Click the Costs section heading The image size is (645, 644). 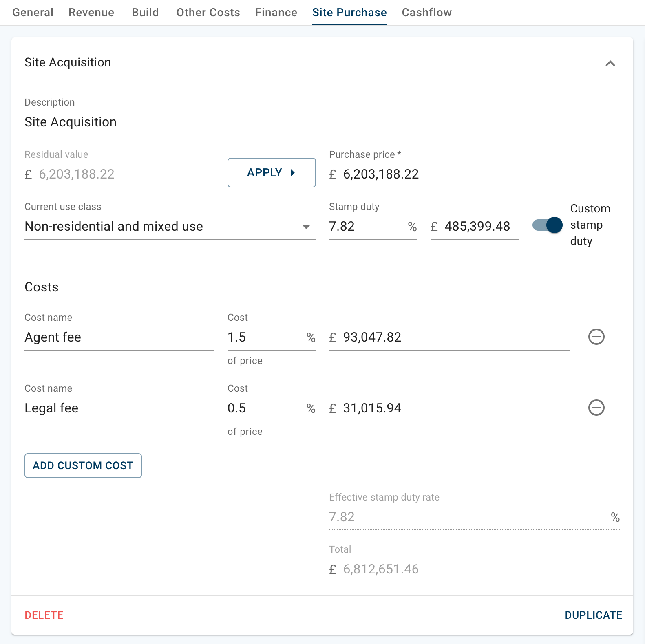(x=42, y=287)
